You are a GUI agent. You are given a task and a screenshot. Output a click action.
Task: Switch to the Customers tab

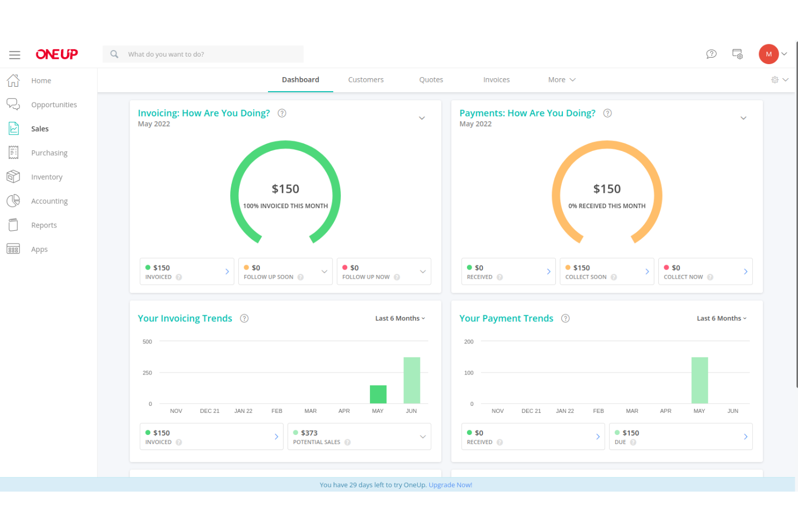point(366,79)
